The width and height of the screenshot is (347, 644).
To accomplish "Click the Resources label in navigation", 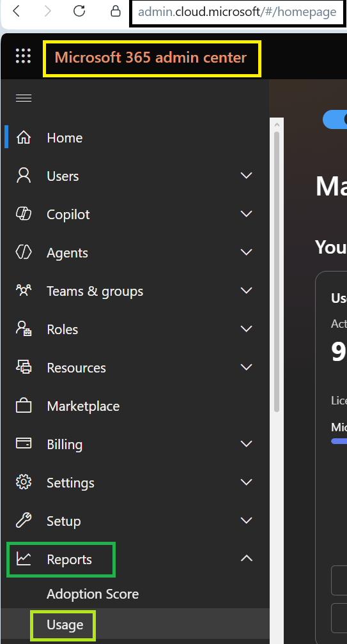I will pyautogui.click(x=77, y=368).
